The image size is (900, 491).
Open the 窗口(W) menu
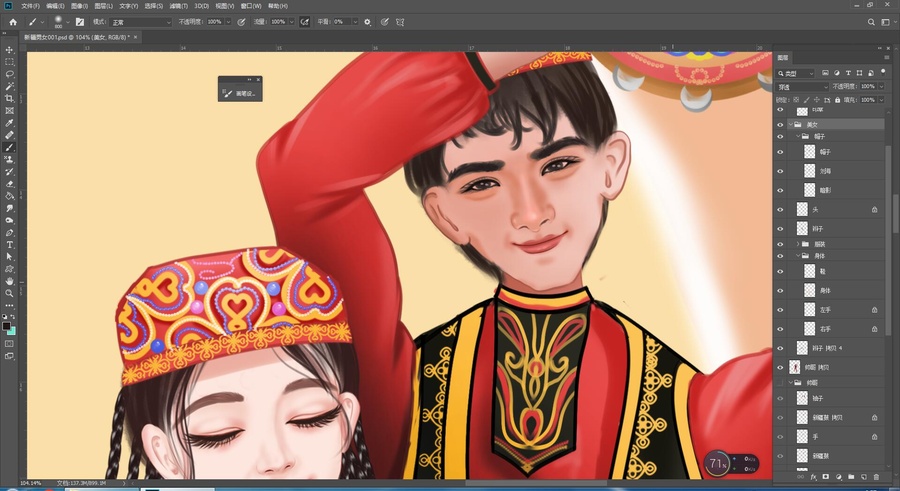(251, 6)
